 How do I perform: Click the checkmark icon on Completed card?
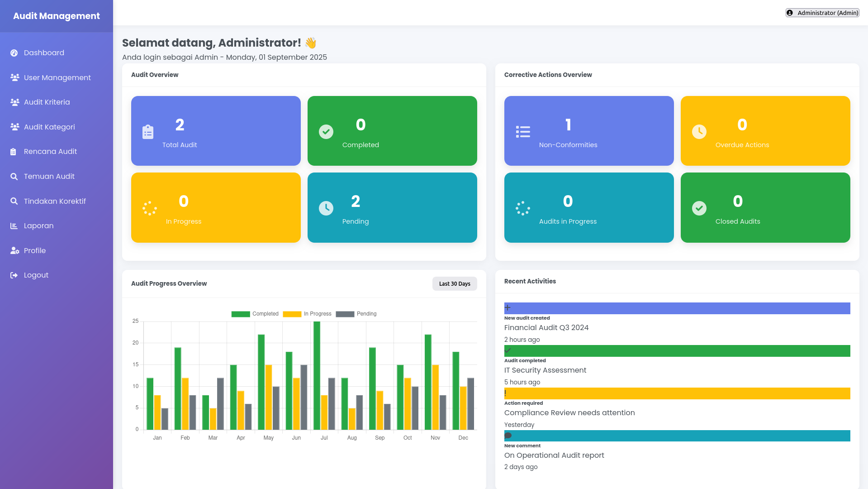[x=326, y=132]
